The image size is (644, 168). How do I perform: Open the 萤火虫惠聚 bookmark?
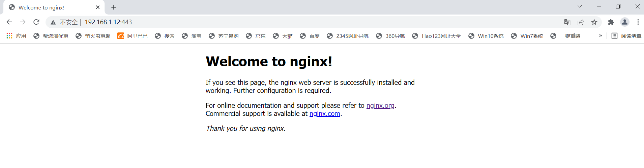point(93,36)
